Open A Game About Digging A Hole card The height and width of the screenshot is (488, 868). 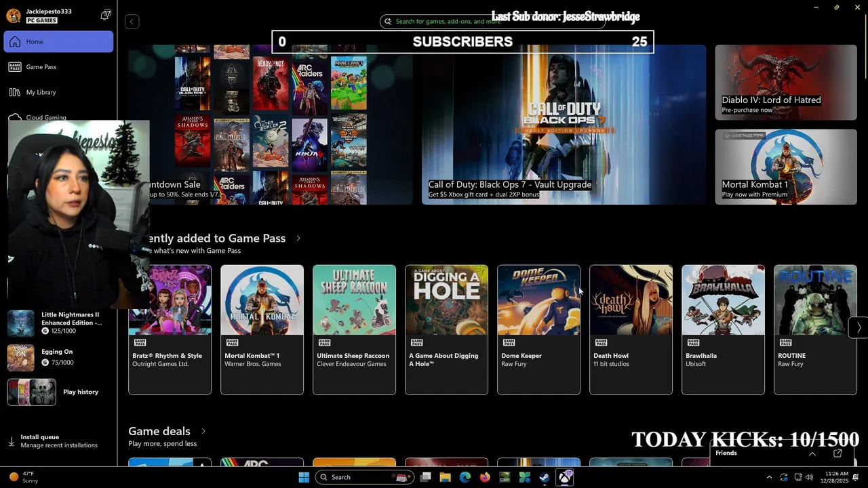[446, 329]
